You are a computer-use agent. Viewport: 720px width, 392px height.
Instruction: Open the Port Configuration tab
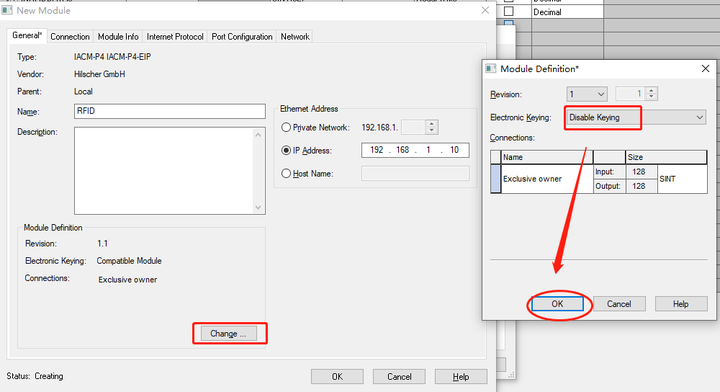coord(242,37)
